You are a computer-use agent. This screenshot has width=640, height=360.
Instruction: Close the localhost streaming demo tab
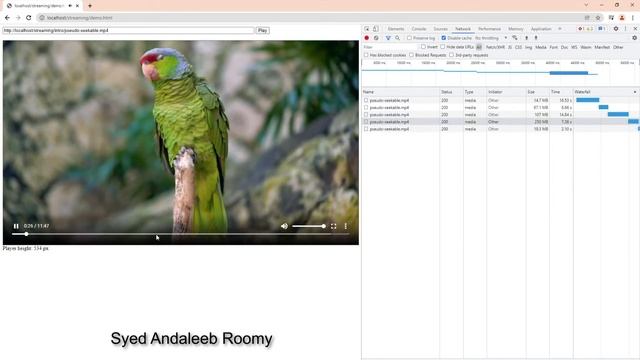click(77, 6)
